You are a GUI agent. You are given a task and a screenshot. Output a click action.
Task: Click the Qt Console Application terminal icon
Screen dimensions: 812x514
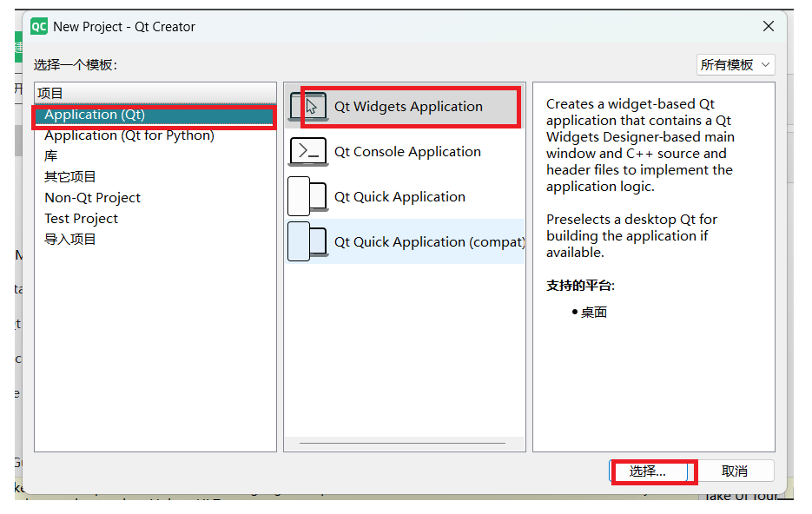[308, 152]
